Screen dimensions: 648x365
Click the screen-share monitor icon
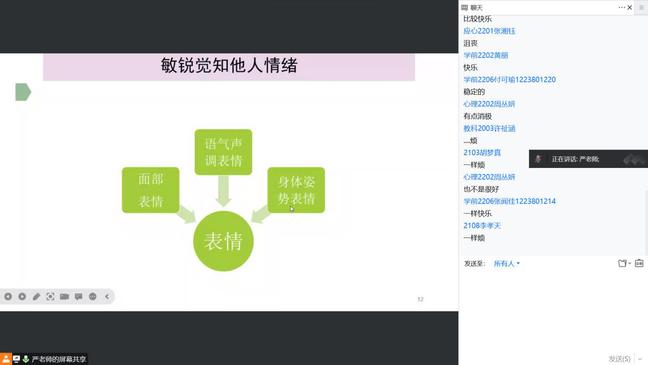click(16, 359)
